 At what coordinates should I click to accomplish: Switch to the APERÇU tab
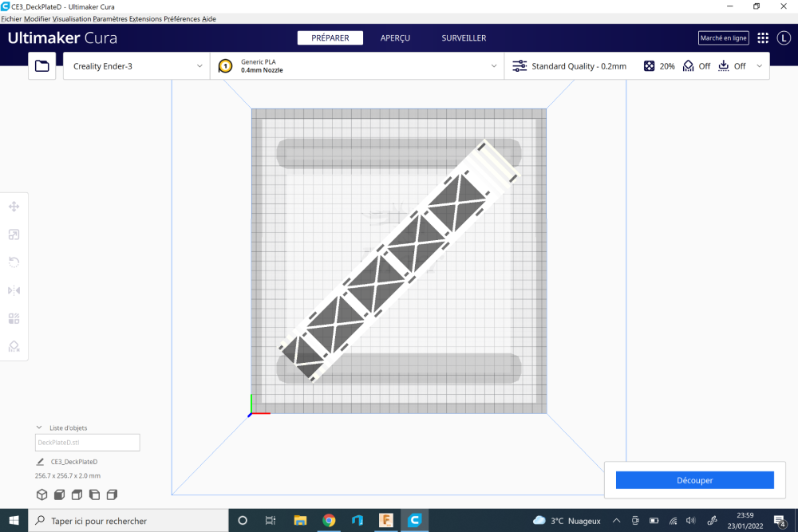pyautogui.click(x=396, y=38)
